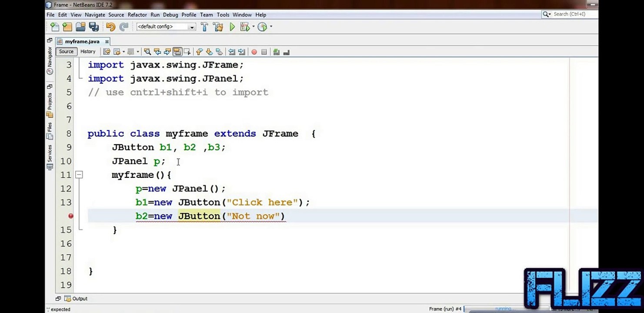Open the Navigate menu
The image size is (644, 313).
pos(95,15)
